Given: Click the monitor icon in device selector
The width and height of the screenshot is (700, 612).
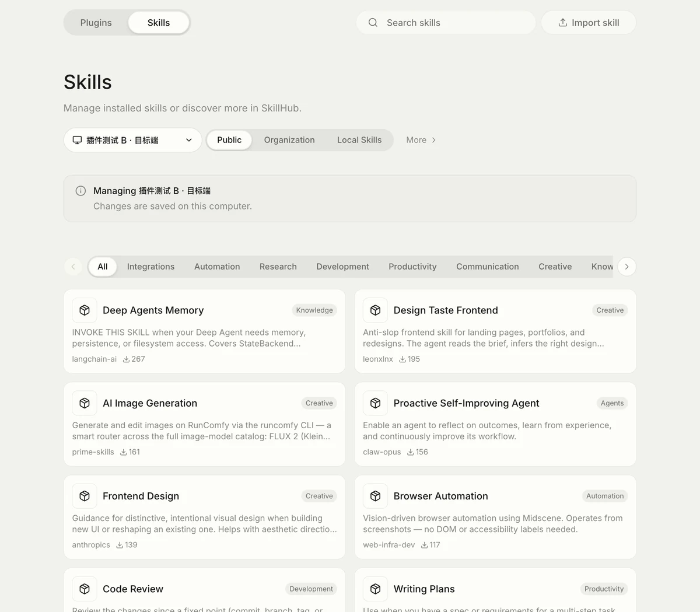Looking at the screenshot, I should click(x=77, y=140).
